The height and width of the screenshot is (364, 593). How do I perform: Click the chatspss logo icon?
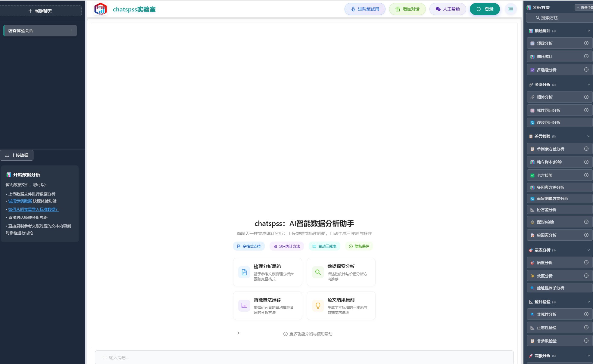point(101,9)
